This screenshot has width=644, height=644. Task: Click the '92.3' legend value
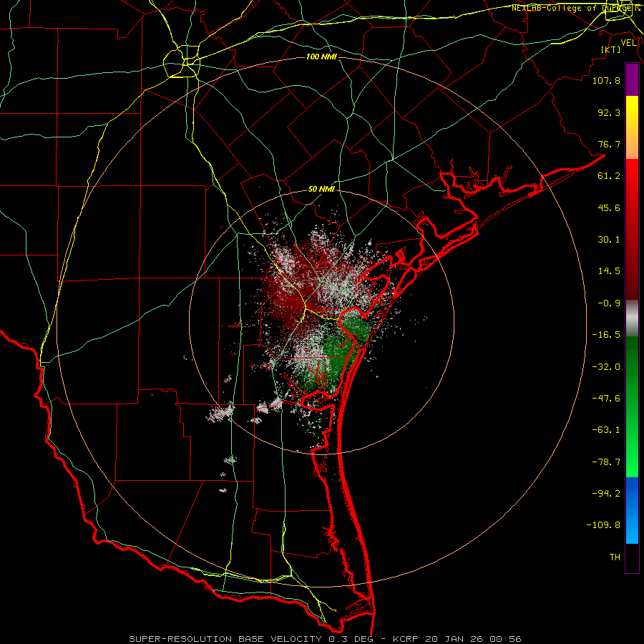pyautogui.click(x=609, y=112)
